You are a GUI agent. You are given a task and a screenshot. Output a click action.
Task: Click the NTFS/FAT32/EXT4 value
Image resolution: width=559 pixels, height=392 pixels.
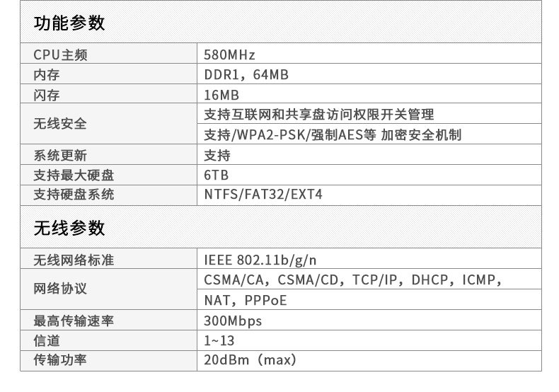click(263, 194)
